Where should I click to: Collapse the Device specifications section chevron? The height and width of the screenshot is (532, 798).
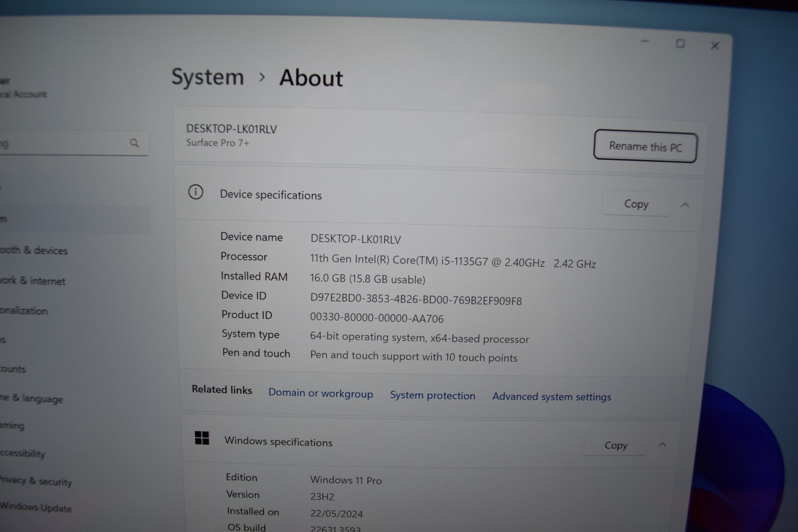(685, 205)
